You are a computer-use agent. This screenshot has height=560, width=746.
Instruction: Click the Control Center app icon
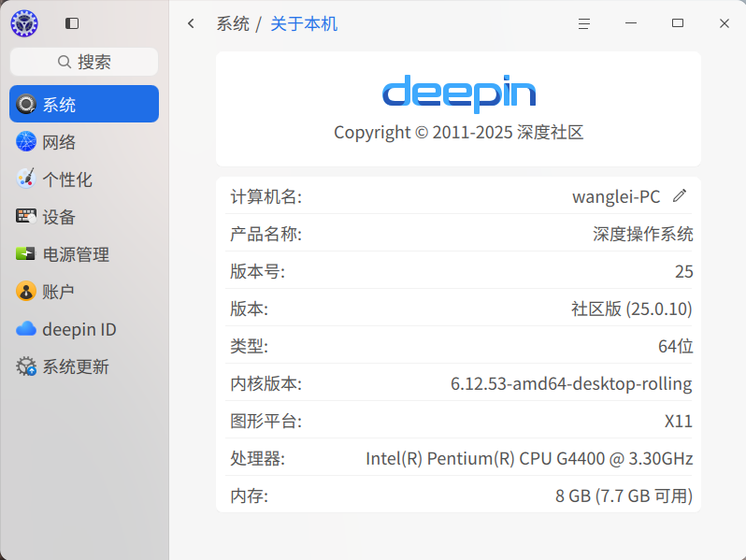pyautogui.click(x=24, y=23)
